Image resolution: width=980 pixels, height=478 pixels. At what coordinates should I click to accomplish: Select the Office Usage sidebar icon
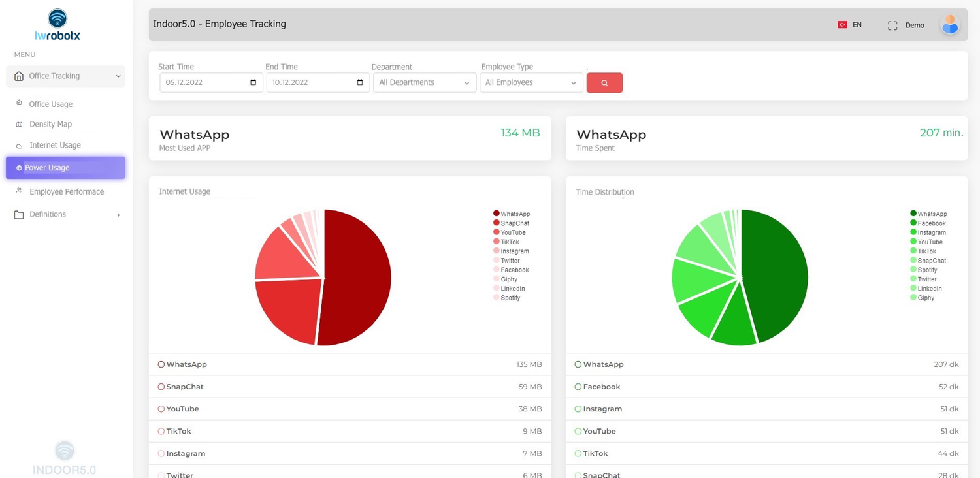pyautogui.click(x=20, y=103)
